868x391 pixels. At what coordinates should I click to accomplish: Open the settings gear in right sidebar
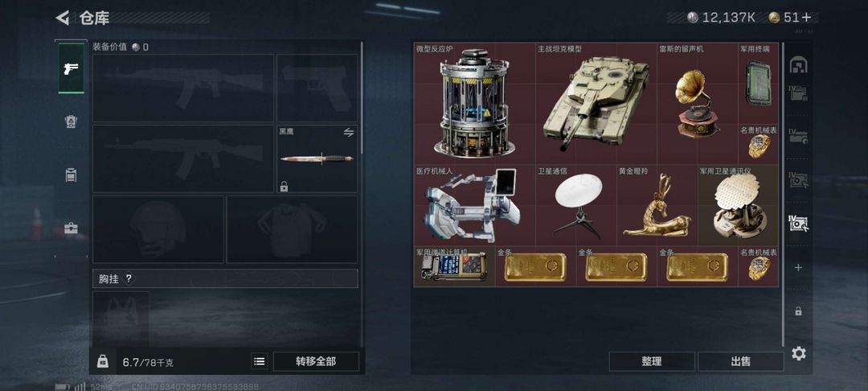click(x=798, y=353)
